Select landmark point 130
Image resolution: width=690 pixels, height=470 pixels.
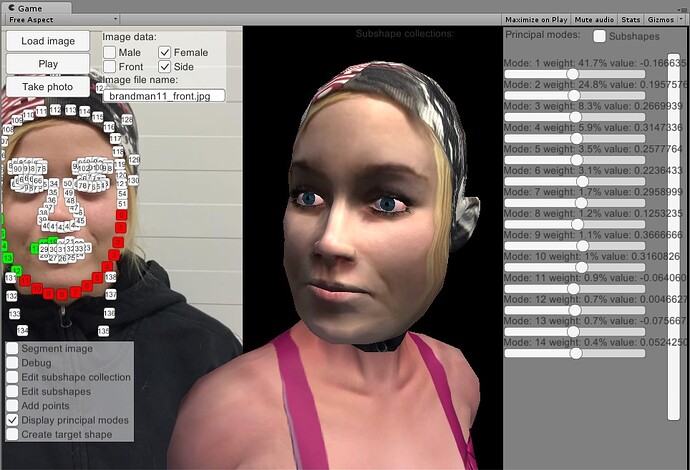pyautogui.click(x=133, y=180)
